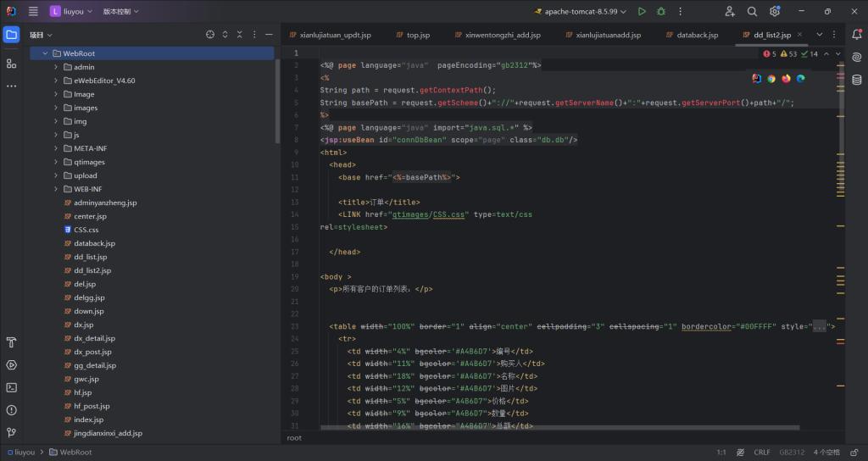
Task: Expand the admin folder in project tree
Action: (x=56, y=67)
